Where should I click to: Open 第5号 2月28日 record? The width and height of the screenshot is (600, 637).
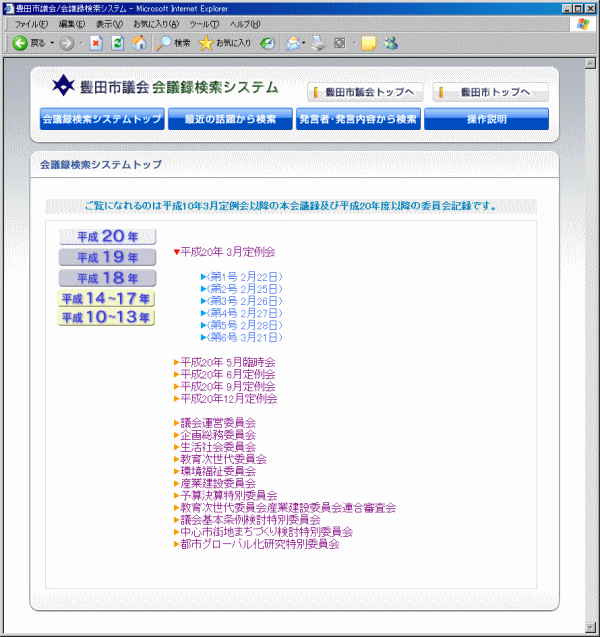coord(242,325)
